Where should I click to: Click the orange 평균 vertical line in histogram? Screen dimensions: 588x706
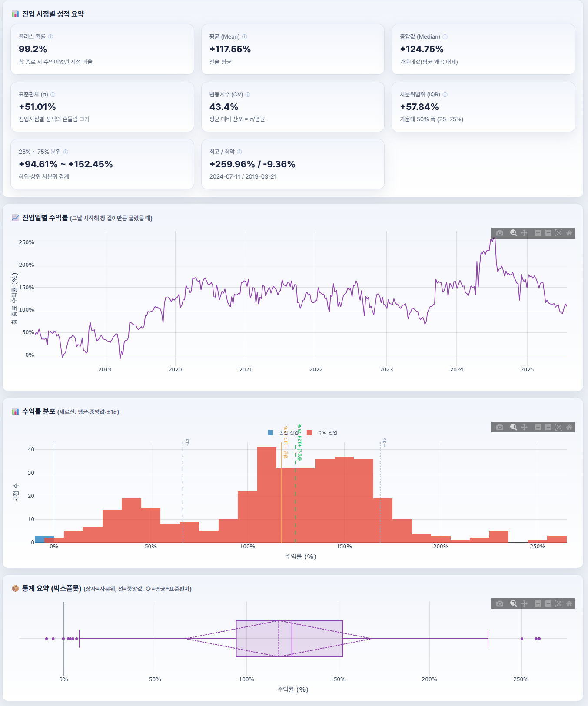point(282,495)
